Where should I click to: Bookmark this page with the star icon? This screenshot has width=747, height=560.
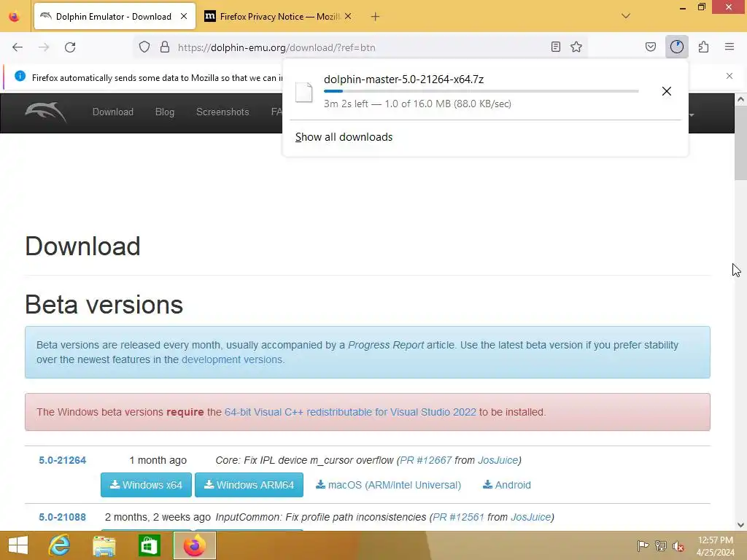[x=576, y=47]
